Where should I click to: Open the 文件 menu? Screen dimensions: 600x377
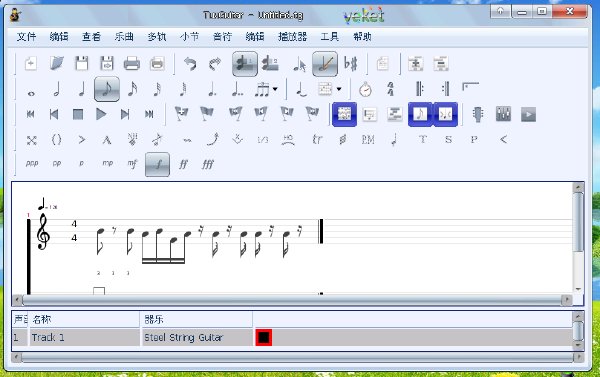[26, 37]
